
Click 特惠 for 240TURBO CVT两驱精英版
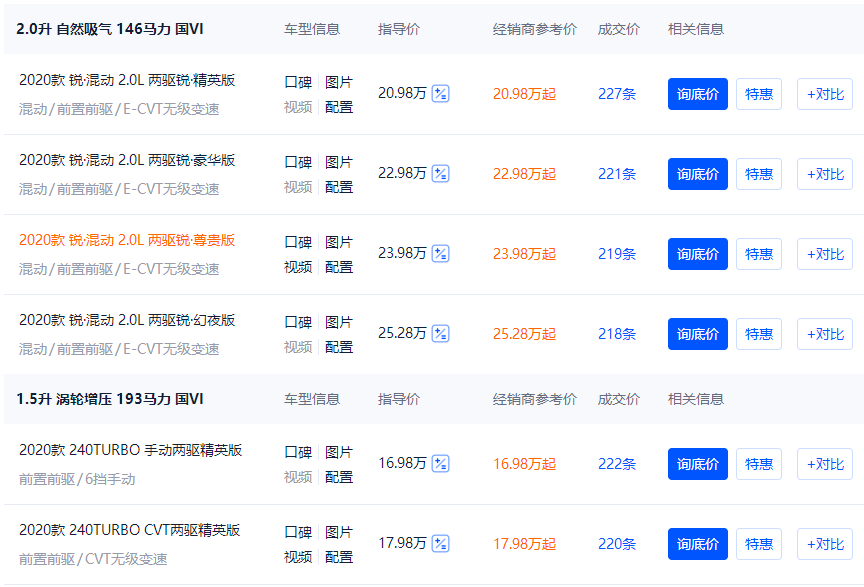(x=759, y=544)
